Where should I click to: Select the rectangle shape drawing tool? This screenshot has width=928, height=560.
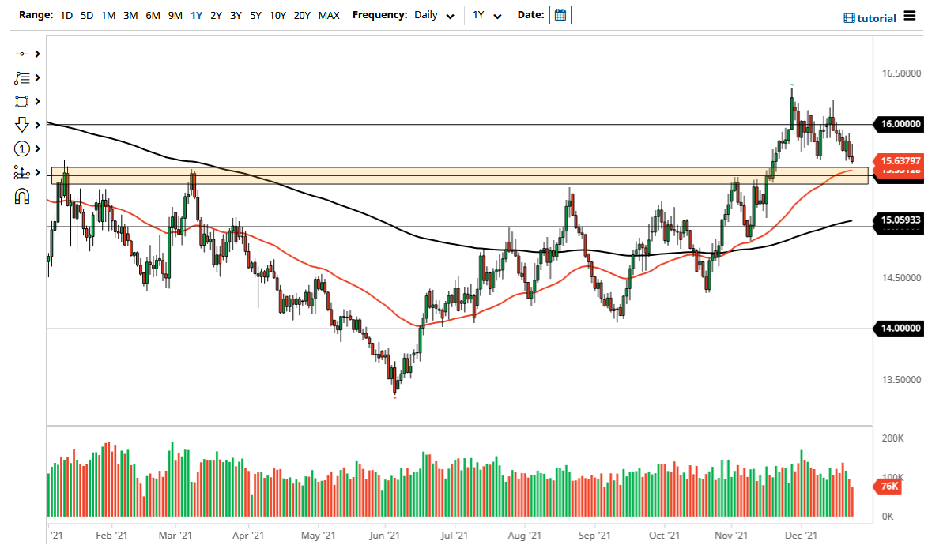(x=24, y=101)
